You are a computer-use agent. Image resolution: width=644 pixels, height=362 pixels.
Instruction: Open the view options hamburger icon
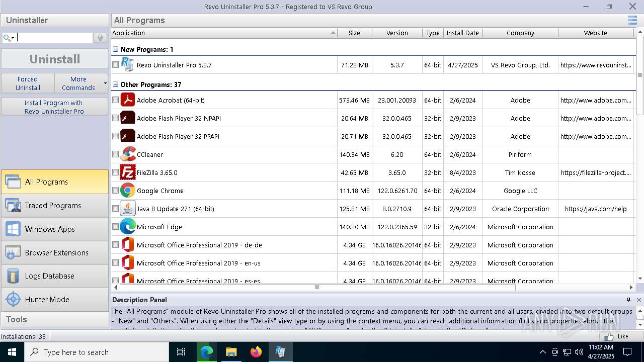632,20
